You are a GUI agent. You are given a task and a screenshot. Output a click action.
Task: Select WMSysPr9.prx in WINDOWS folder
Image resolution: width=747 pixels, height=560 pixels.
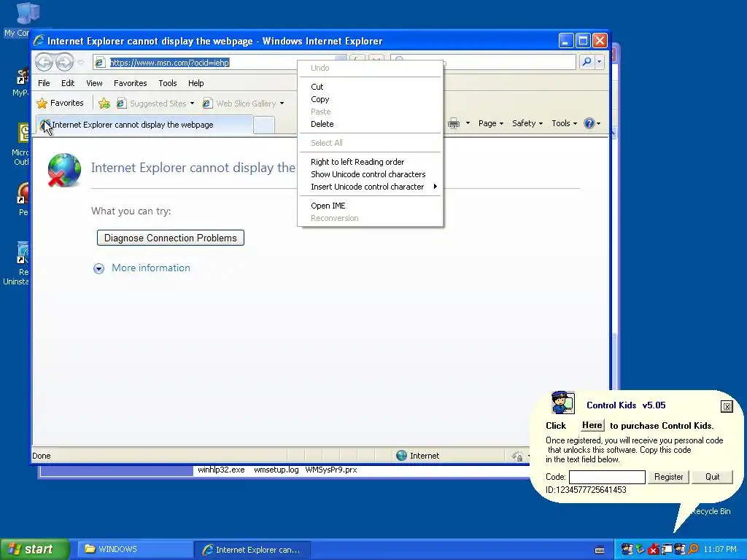[x=331, y=470]
